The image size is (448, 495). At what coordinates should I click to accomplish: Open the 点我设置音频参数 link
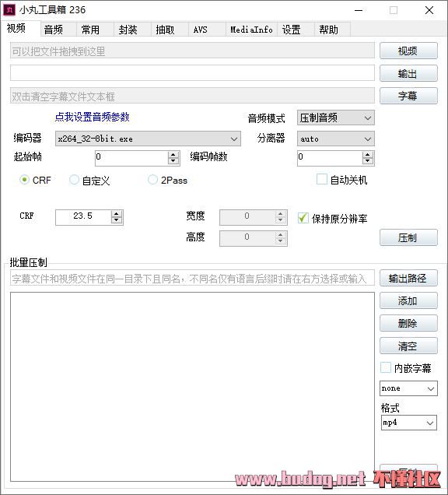pos(92,117)
